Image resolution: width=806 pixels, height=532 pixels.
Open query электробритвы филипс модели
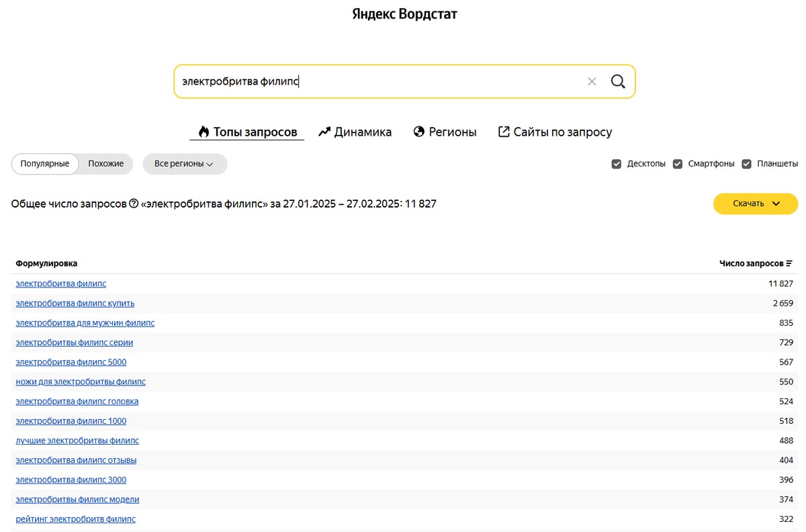[x=78, y=499]
